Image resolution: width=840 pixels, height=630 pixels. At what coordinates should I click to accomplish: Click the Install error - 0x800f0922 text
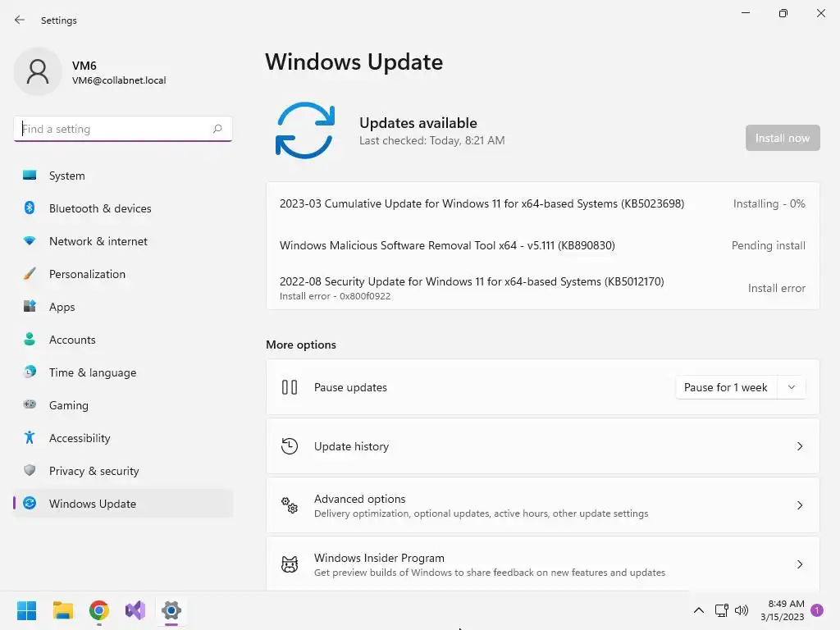pyautogui.click(x=335, y=296)
